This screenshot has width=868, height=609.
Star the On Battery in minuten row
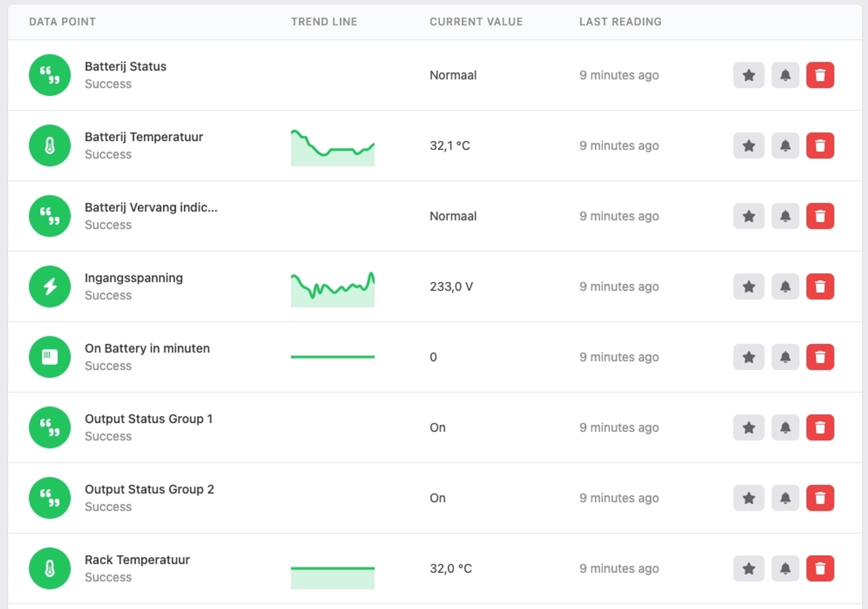point(749,357)
